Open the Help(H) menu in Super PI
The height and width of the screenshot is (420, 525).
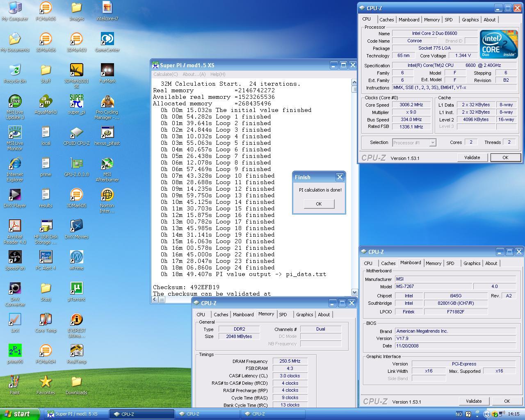coord(217,74)
